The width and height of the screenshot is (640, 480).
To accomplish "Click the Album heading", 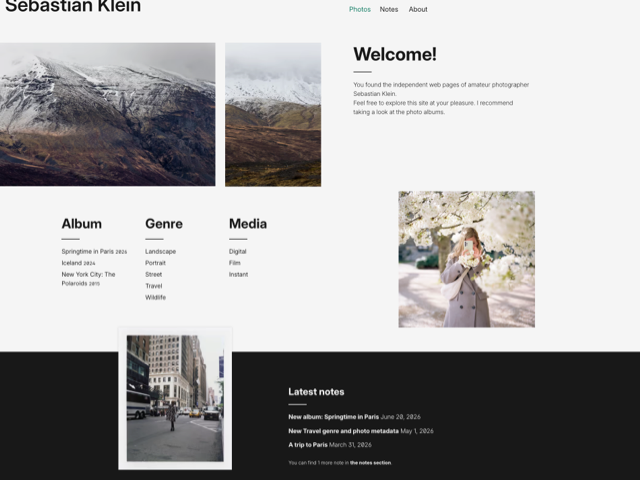I will point(82,224).
